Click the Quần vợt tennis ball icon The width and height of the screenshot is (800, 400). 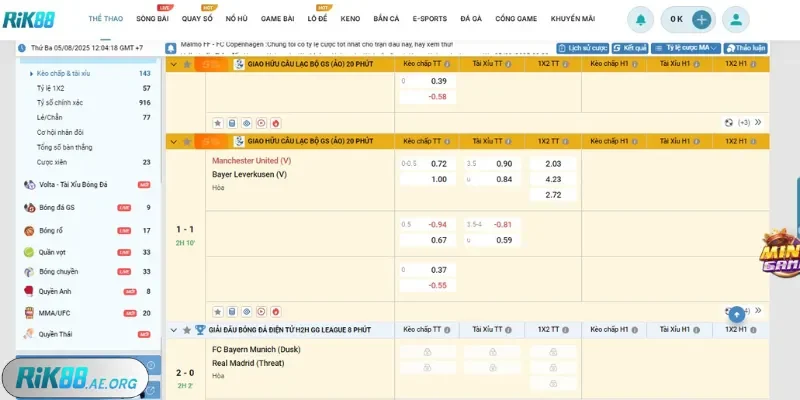pos(29,252)
